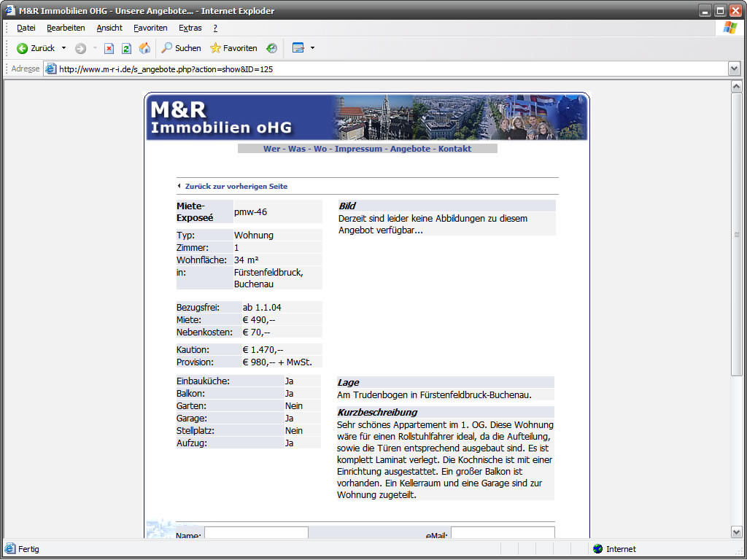The image size is (747, 560).
Task: Click the Kontakt navigation link
Action: pyautogui.click(x=454, y=149)
